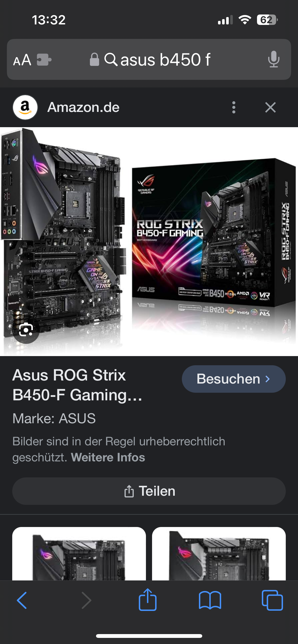
Task: Open the bookmarks book icon
Action: (210, 600)
